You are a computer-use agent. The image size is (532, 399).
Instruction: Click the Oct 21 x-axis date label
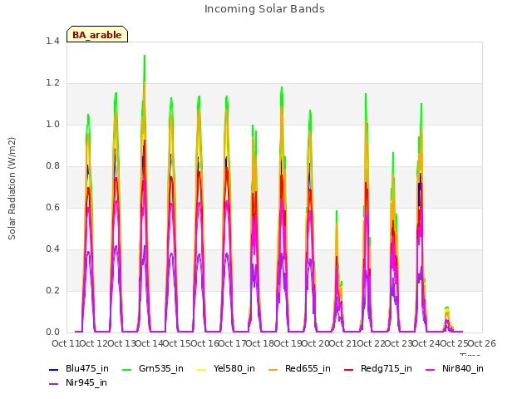pos(343,343)
